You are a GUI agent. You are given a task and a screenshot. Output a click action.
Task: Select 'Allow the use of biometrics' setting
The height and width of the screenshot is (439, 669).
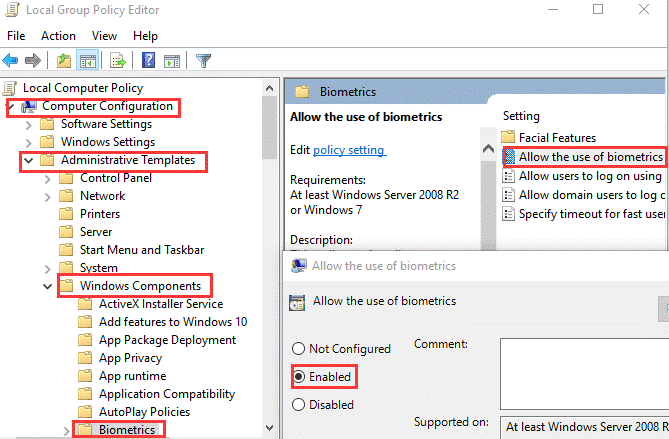[590, 157]
